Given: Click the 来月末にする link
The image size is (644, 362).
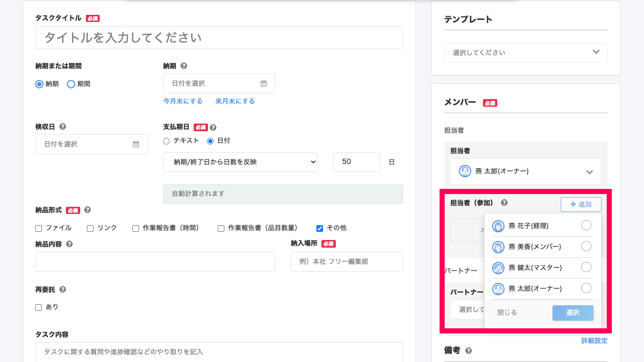Looking at the screenshot, I should 235,101.
